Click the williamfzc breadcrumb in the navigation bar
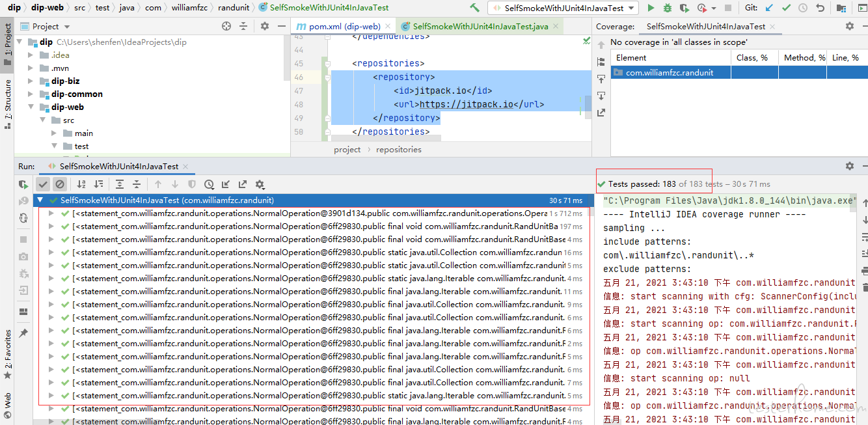 (189, 8)
